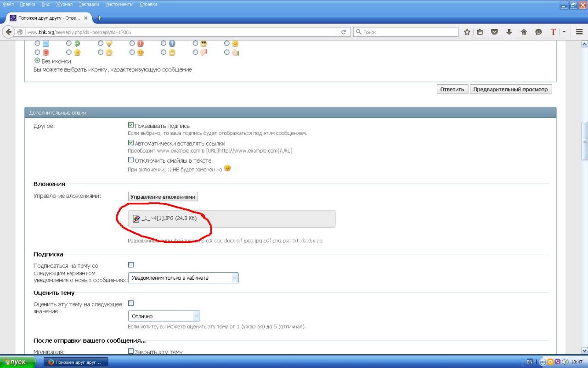
Task: Click the back arrow navigation button
Action: pos(8,32)
